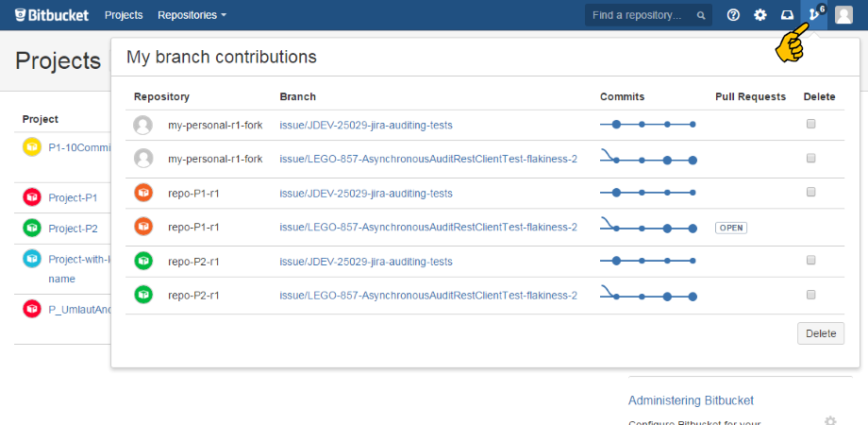Click commits graph for repo-P1-r1 LEGO-857 branch
The image size is (868, 425).
[648, 225]
